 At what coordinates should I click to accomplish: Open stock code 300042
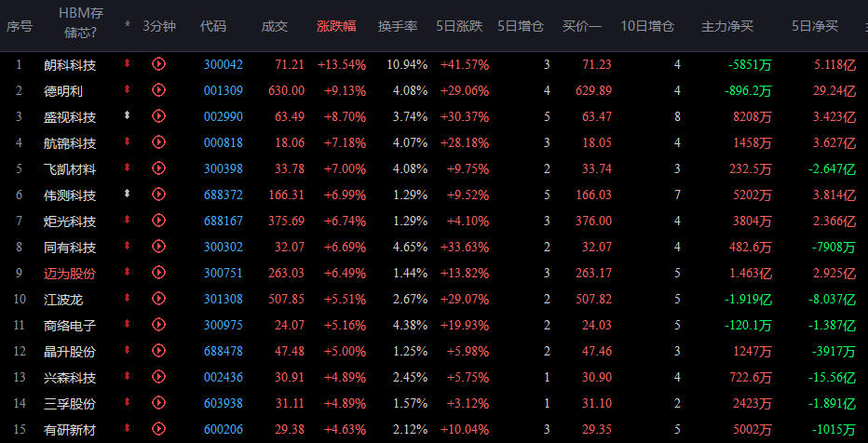pos(224,65)
